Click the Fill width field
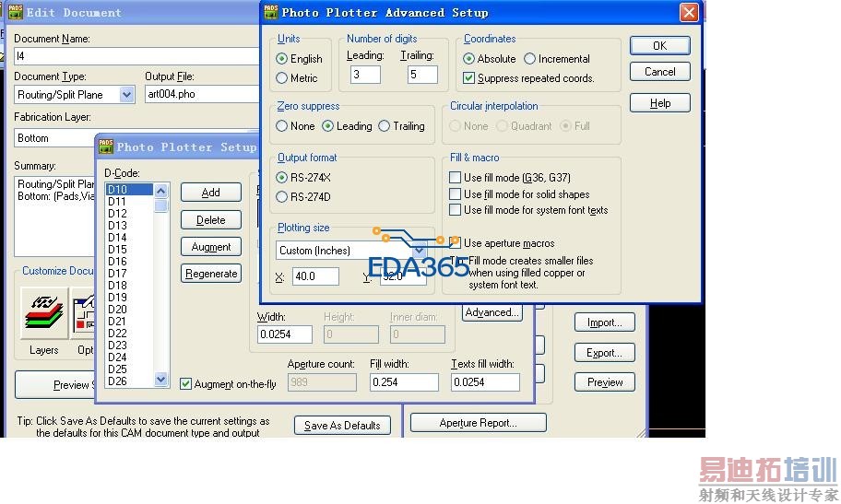841x504 pixels. click(404, 382)
